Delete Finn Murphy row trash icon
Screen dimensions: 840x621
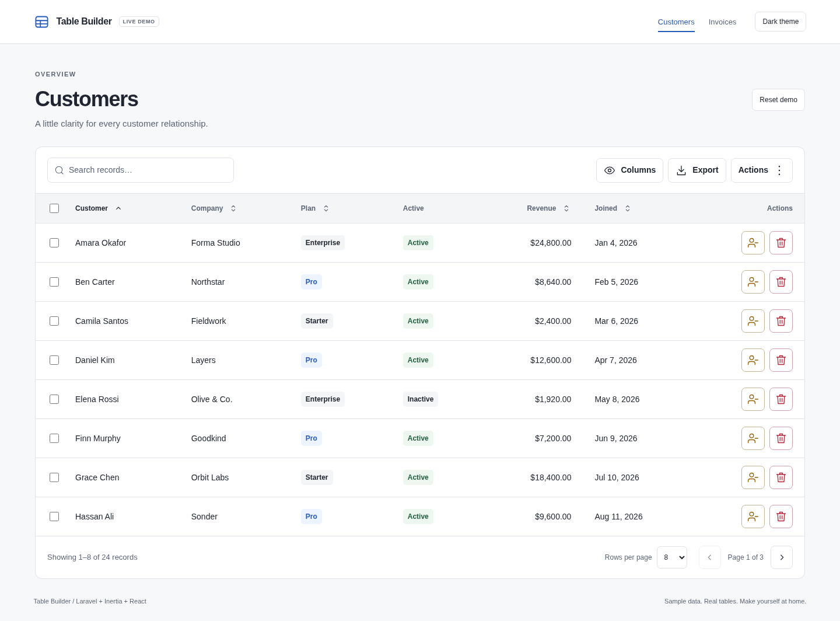[x=781, y=438]
